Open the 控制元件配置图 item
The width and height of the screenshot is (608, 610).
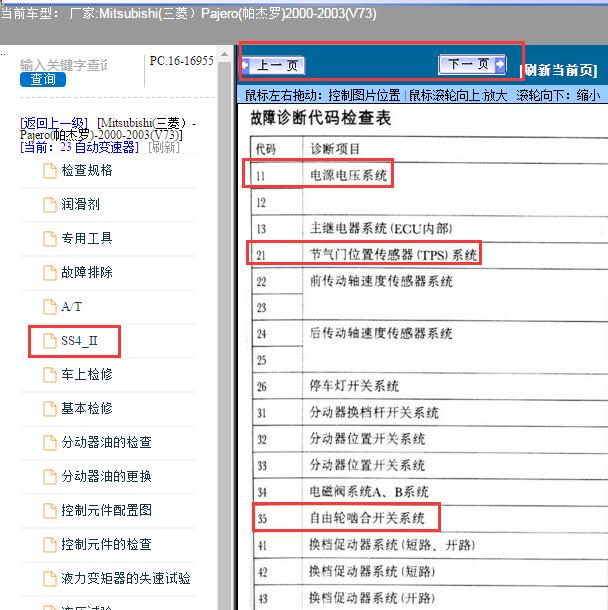click(x=106, y=510)
